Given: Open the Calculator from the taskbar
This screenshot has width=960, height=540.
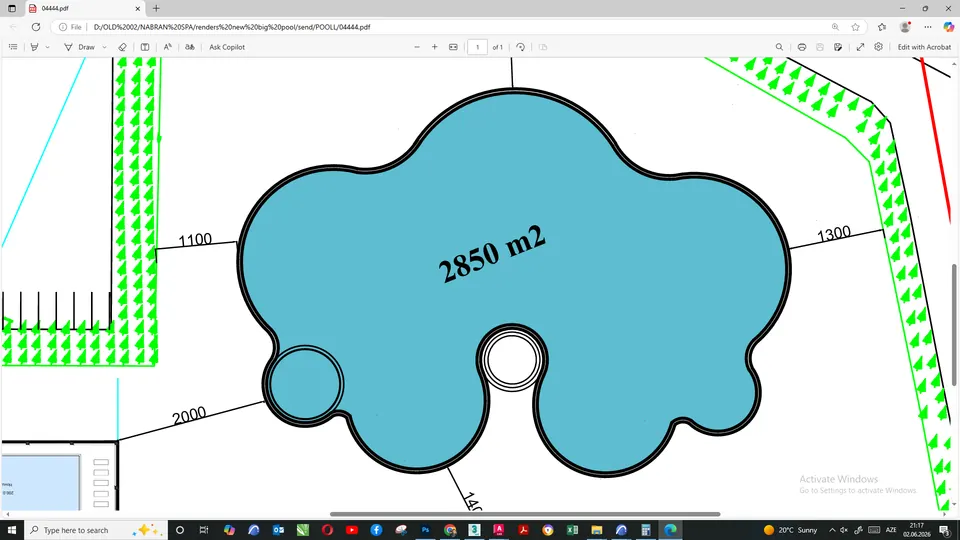Looking at the screenshot, I should (645, 530).
